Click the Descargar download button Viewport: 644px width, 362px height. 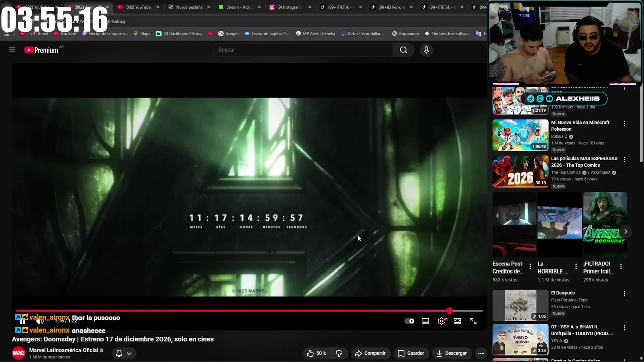[451, 353]
